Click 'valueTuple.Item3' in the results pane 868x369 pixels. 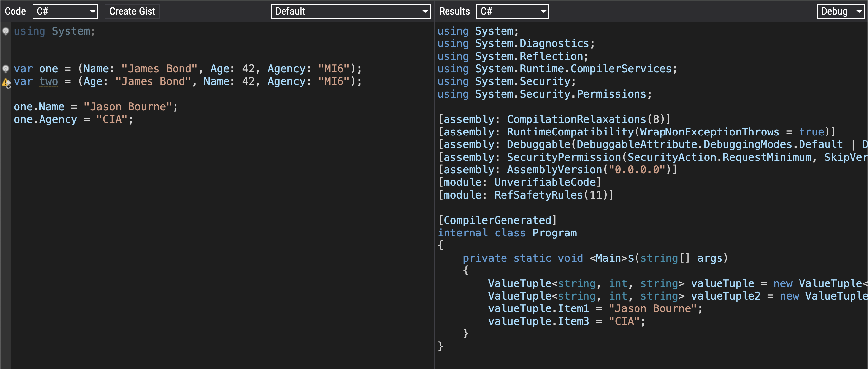point(538,321)
